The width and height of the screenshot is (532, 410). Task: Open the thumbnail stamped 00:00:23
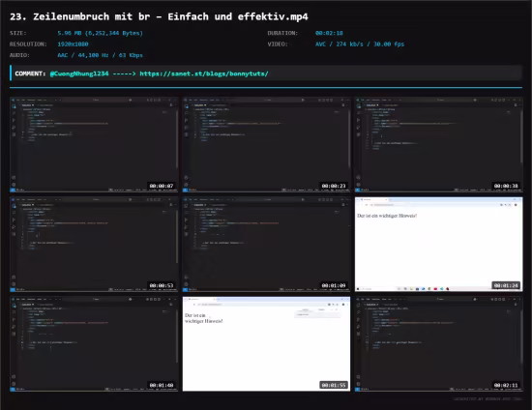(266, 144)
